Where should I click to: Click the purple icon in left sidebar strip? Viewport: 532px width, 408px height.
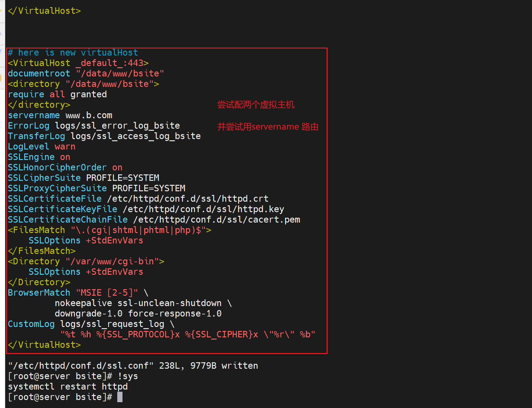(1, 32)
